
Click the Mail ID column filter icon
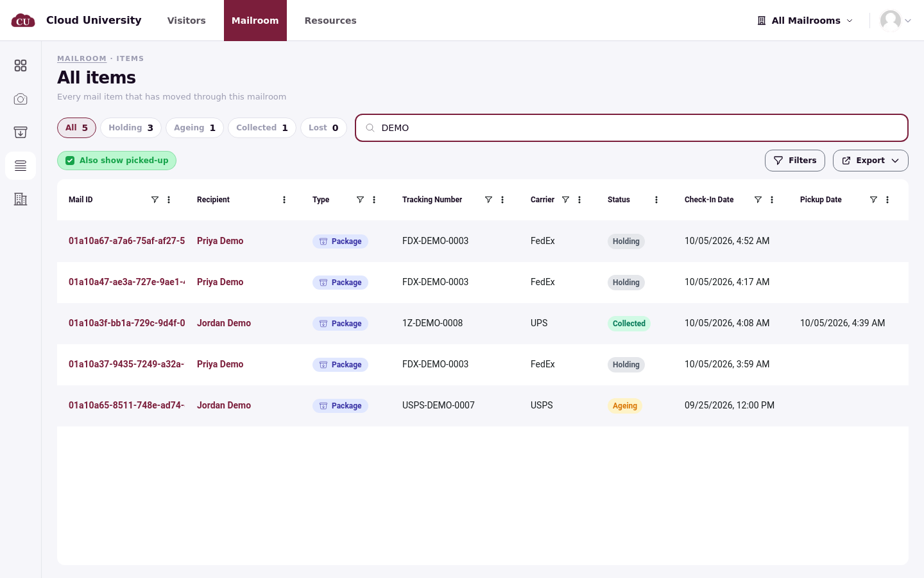(155, 200)
